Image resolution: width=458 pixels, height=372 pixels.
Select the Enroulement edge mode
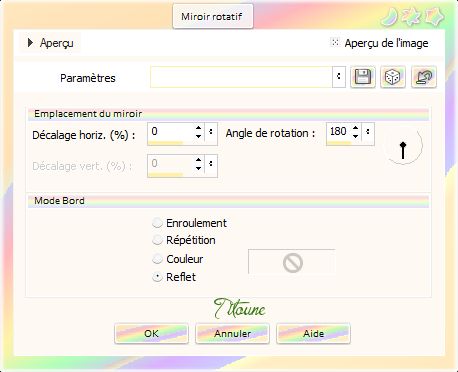(x=157, y=223)
